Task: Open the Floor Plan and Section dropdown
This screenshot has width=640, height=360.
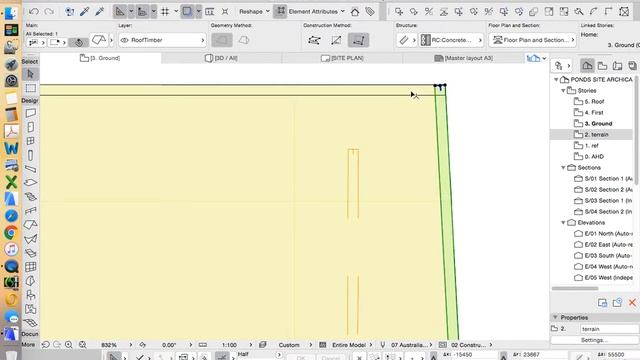Action: 533,40
